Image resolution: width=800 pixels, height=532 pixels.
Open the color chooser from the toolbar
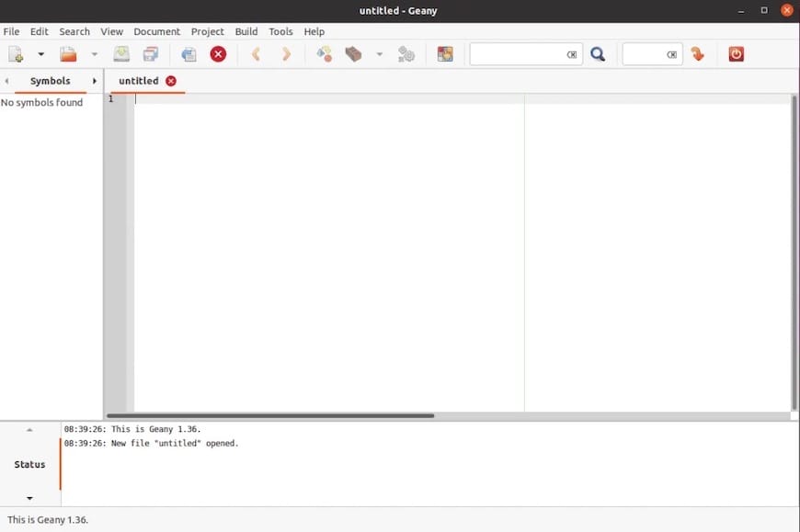click(445, 53)
